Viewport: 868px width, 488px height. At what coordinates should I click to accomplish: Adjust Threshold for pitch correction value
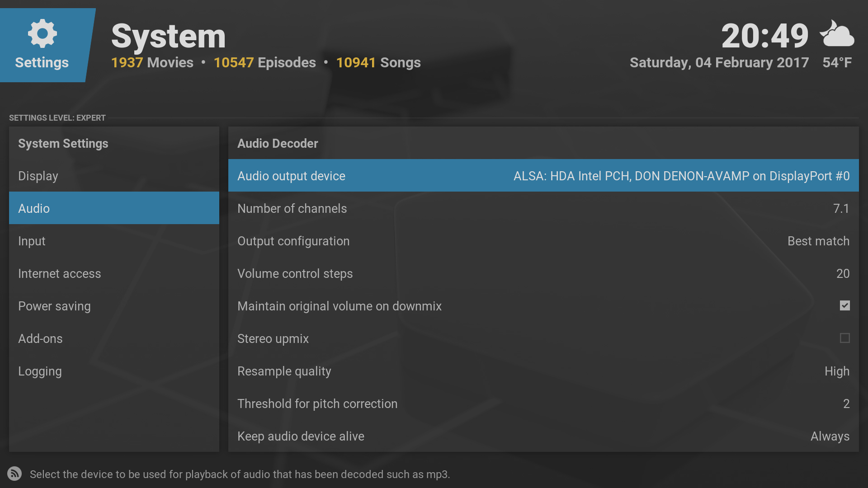tap(543, 404)
